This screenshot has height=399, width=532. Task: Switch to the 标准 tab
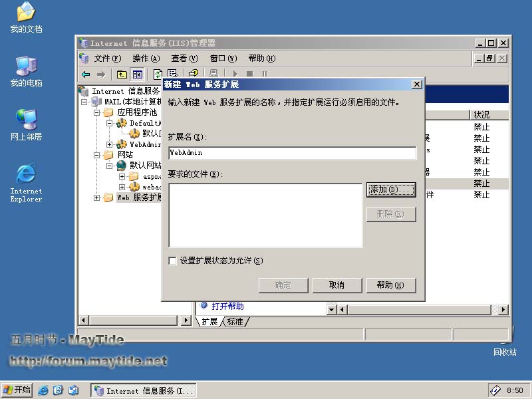235,322
